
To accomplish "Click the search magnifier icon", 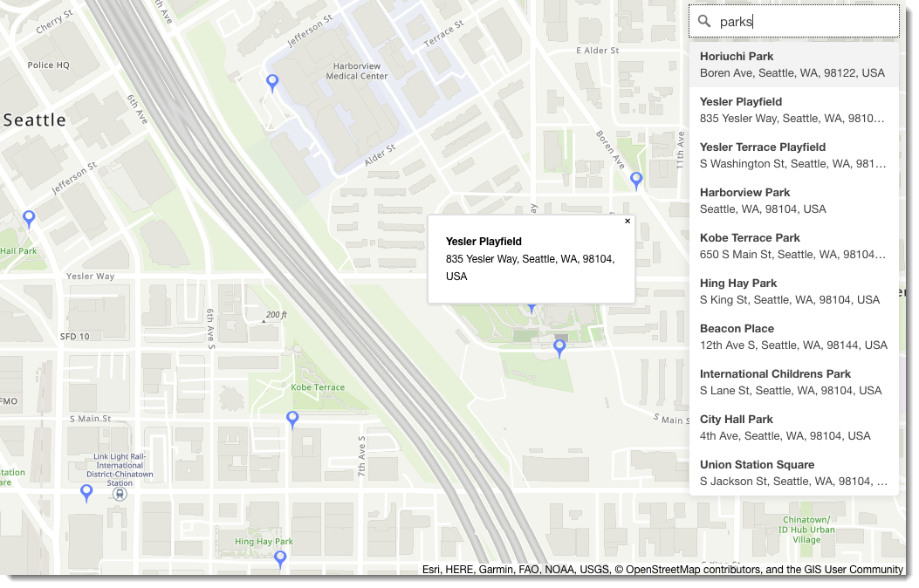I will pyautogui.click(x=704, y=21).
